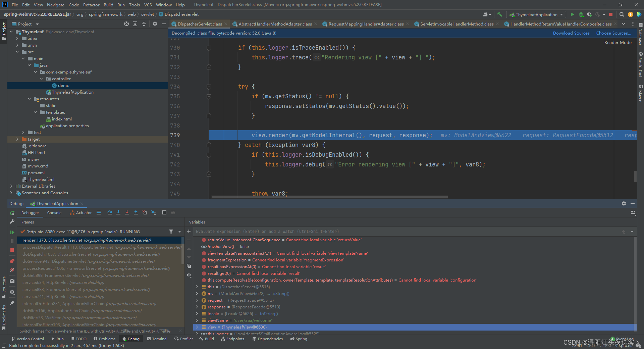The image size is (644, 349).
Task: Switch to the Console tab in Debug panel
Action: [x=54, y=213]
